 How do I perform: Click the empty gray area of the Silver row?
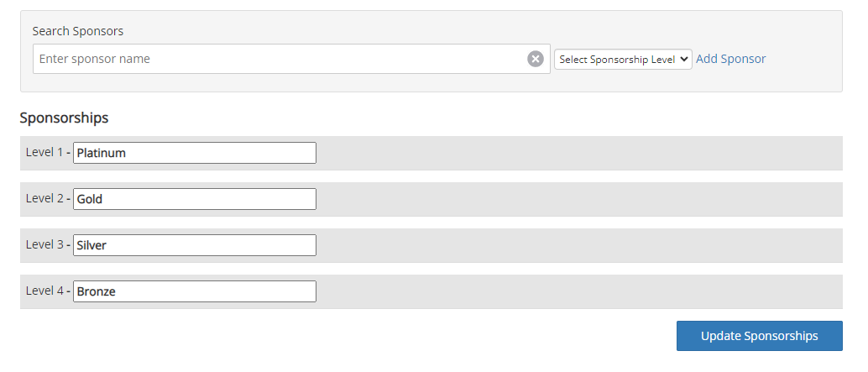coord(579,246)
